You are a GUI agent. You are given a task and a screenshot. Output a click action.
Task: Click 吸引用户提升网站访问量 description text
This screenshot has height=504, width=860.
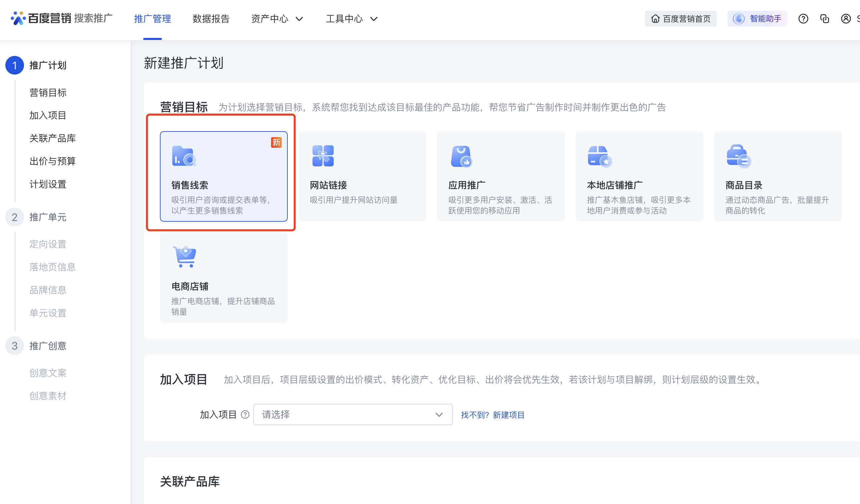click(353, 200)
